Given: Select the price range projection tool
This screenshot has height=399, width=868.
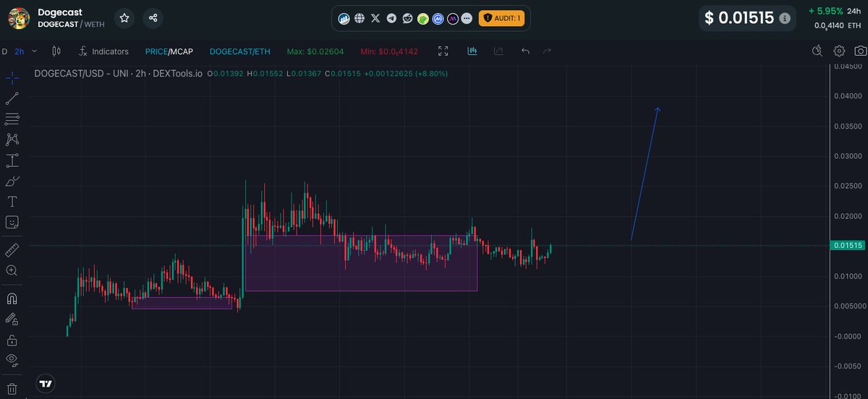Looking at the screenshot, I should (12, 160).
